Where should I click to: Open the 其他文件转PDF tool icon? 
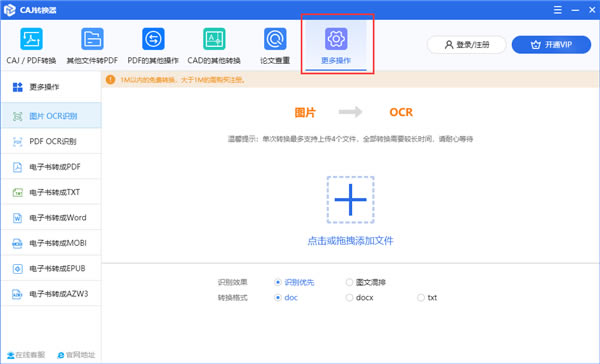pos(92,39)
